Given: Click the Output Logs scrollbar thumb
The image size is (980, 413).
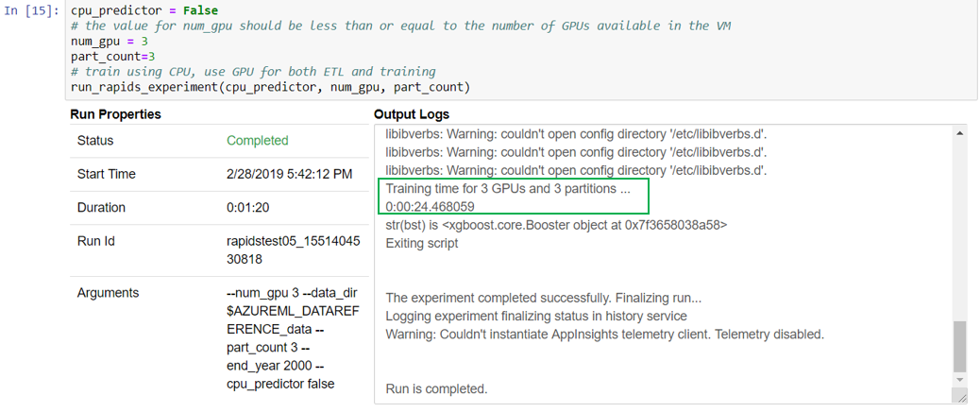Looking at the screenshot, I should (x=960, y=346).
